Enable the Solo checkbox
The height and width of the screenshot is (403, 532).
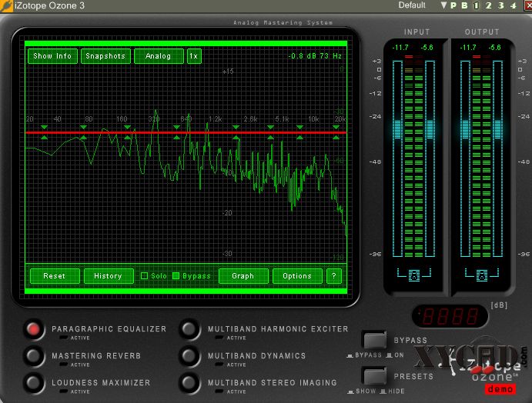(x=144, y=276)
